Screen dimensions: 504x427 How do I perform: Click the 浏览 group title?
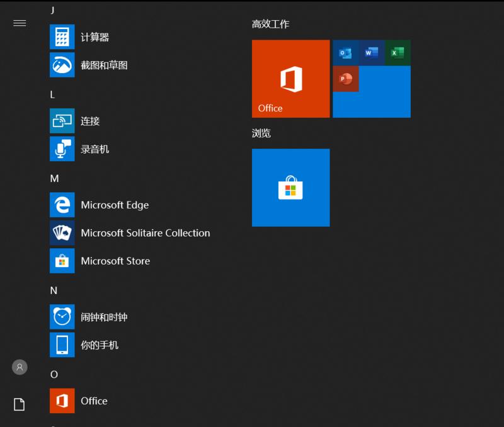[x=261, y=133]
